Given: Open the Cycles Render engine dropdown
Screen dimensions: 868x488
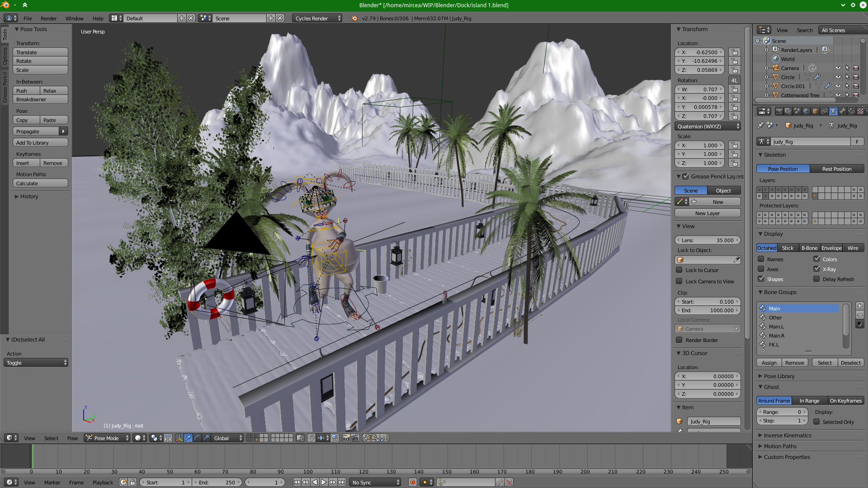Looking at the screenshot, I should pos(317,18).
